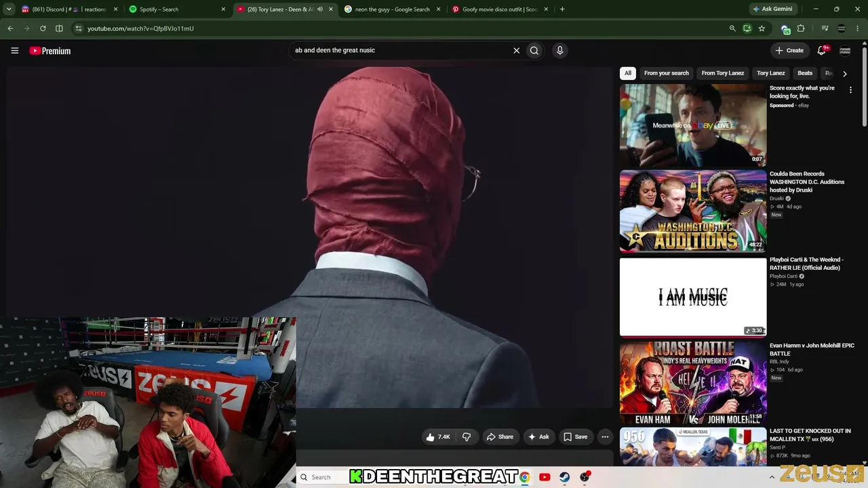Viewport: 868px width, 488px height.
Task: Clear the YouTube search box text
Action: tap(516, 50)
